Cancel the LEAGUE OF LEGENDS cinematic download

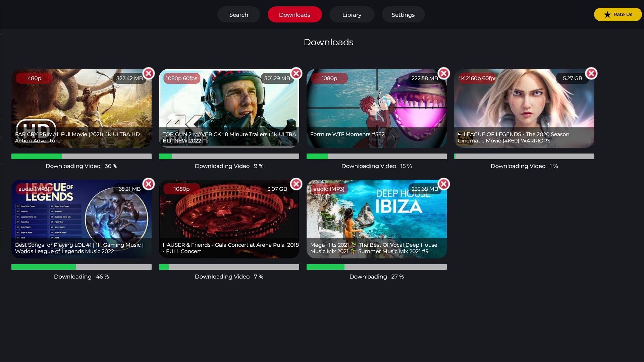pos(591,73)
